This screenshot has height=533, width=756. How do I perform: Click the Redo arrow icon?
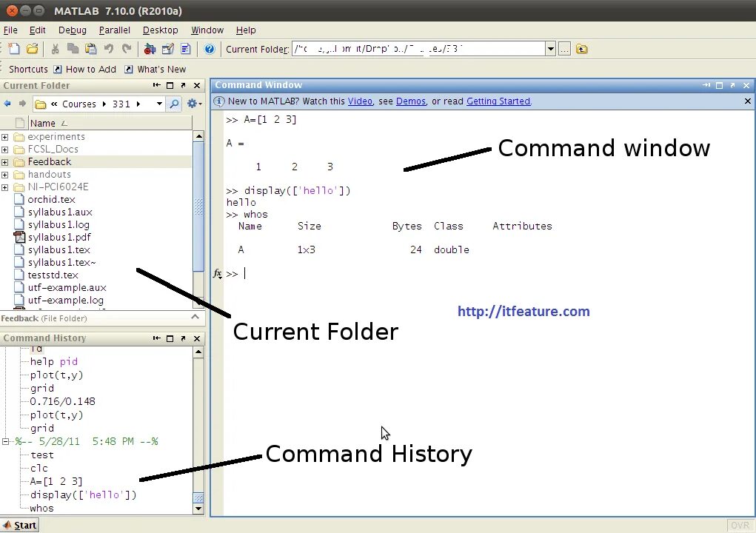click(x=127, y=49)
